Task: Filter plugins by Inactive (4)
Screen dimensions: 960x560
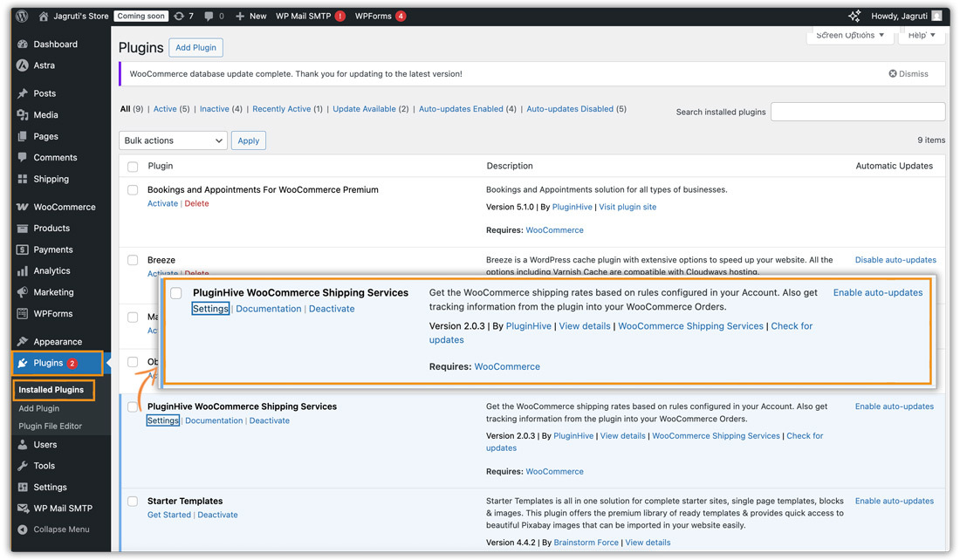Action: [221, 109]
